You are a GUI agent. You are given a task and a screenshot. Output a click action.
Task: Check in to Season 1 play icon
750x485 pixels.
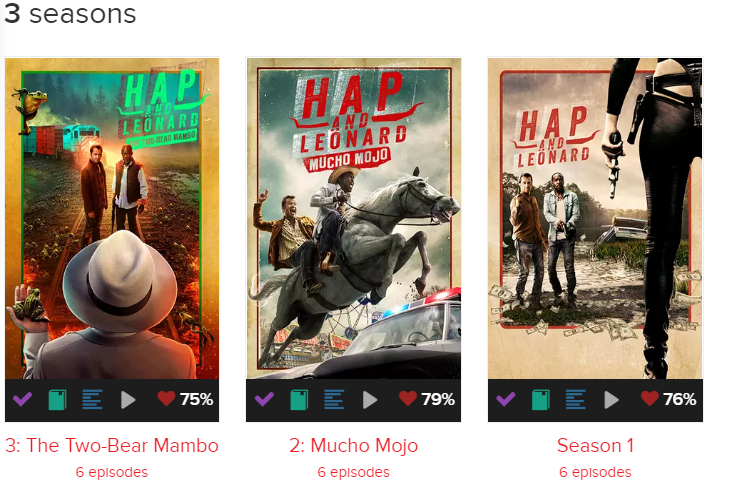pos(611,400)
